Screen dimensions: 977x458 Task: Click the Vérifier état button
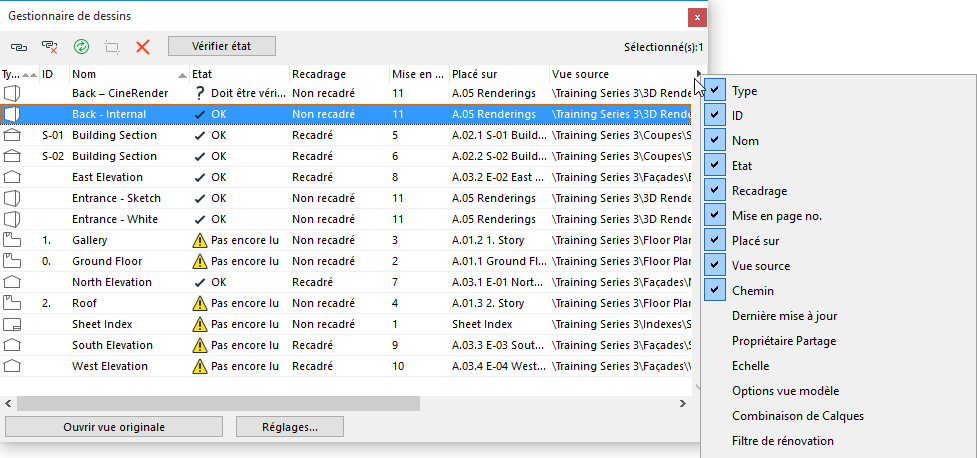click(x=222, y=46)
